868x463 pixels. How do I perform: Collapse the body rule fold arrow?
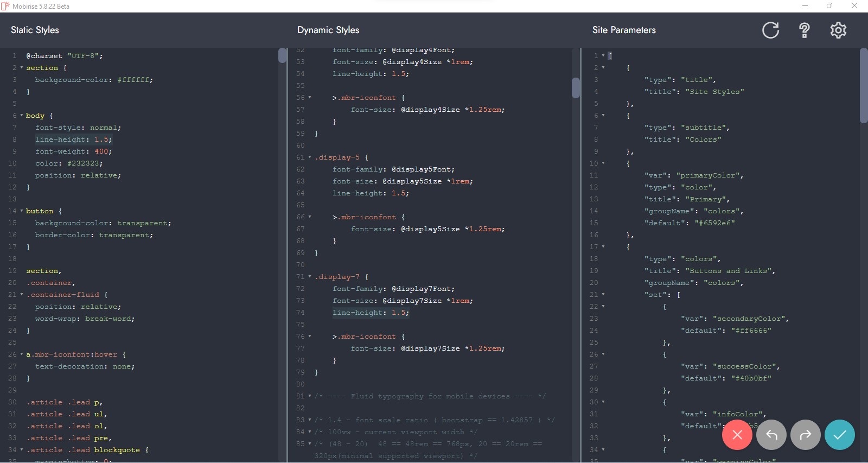pyautogui.click(x=22, y=116)
